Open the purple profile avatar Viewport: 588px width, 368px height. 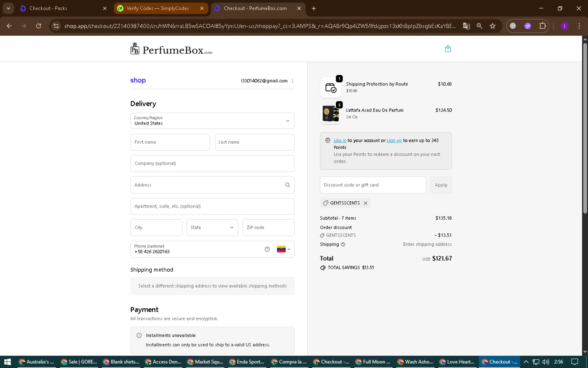[564, 26]
